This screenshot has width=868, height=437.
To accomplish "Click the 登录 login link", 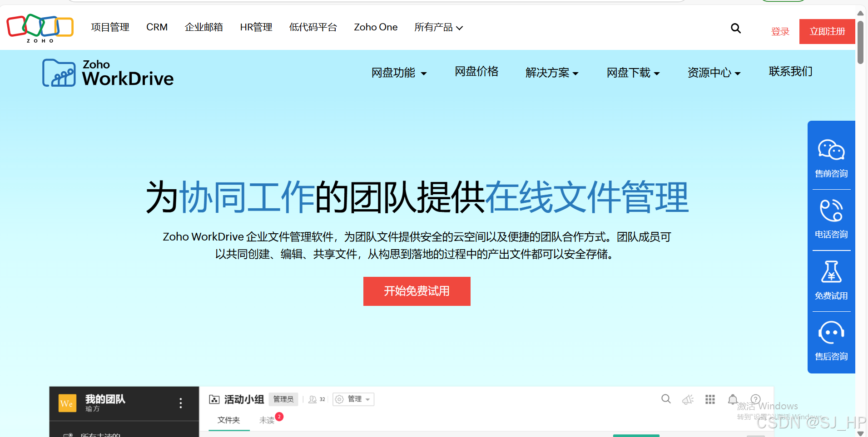I will [x=780, y=32].
